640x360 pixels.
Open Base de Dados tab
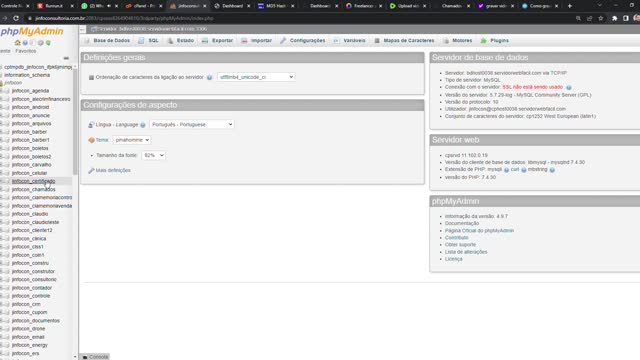click(107, 40)
